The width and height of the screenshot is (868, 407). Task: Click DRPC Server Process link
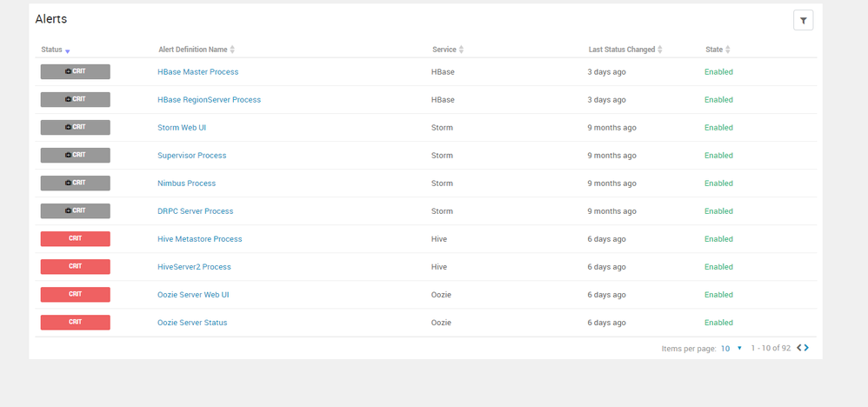pos(195,211)
